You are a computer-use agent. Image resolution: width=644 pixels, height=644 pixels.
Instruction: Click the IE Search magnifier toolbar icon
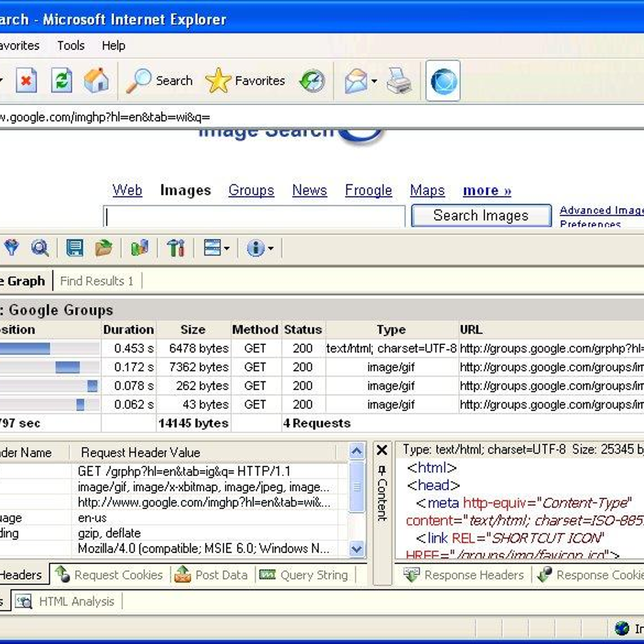point(140,80)
